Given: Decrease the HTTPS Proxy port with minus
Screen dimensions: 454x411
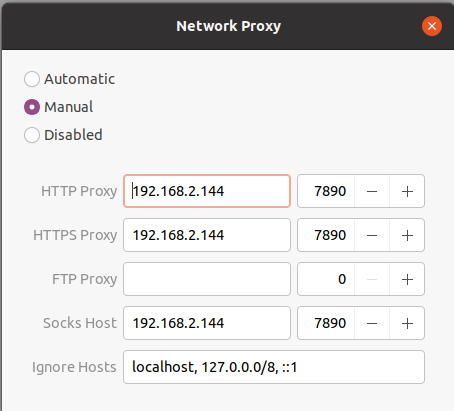Looking at the screenshot, I should pyautogui.click(x=372, y=235).
